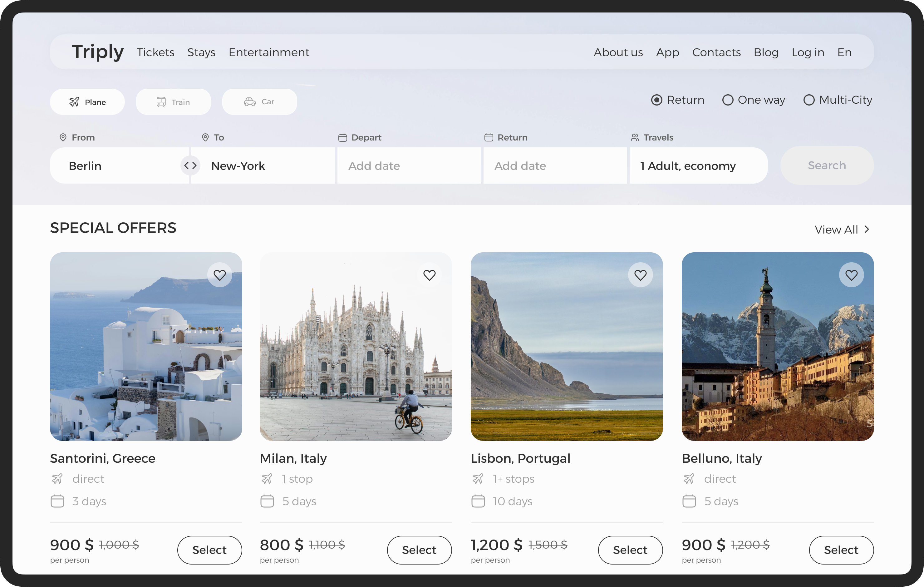Expand the special offers via the View All arrow

pos(867,229)
